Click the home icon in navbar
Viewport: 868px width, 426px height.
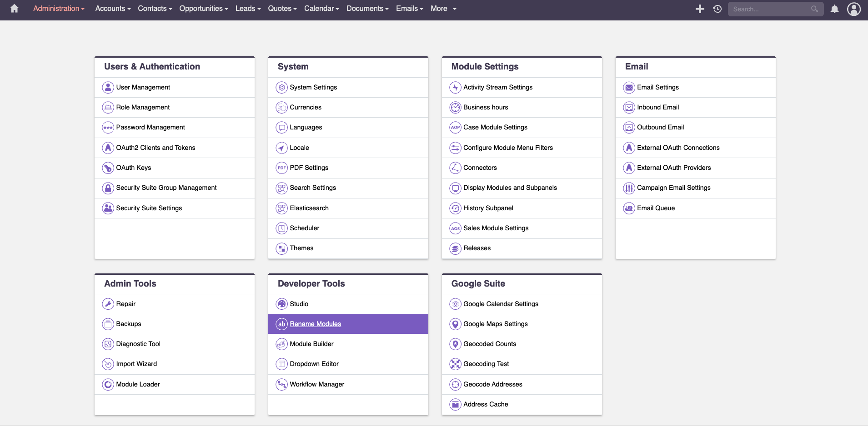click(x=14, y=9)
